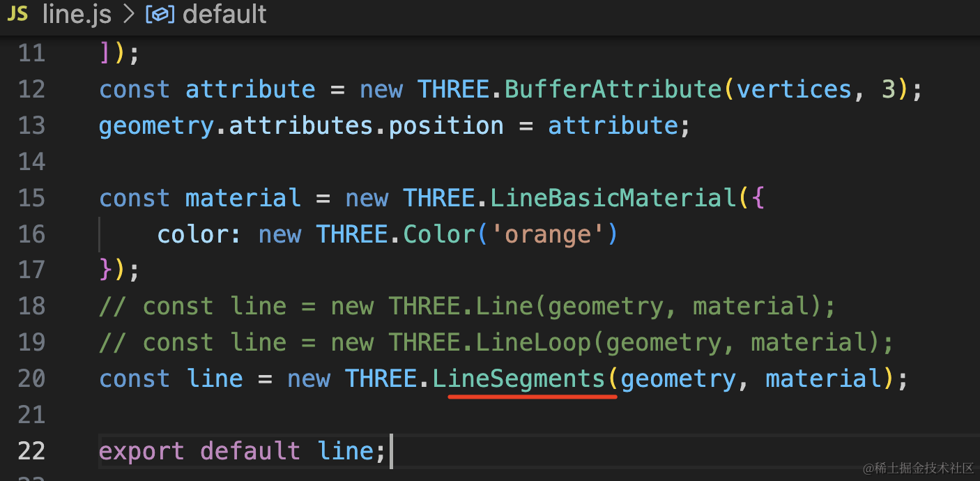Place cursor on the 'orange' color string
980x481 pixels.
point(548,234)
